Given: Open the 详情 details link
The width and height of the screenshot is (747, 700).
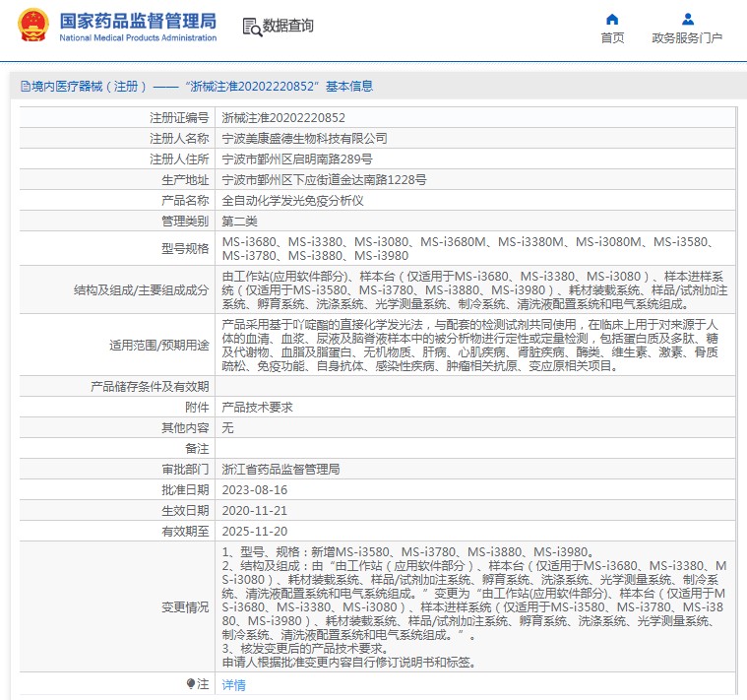Looking at the screenshot, I should (233, 685).
